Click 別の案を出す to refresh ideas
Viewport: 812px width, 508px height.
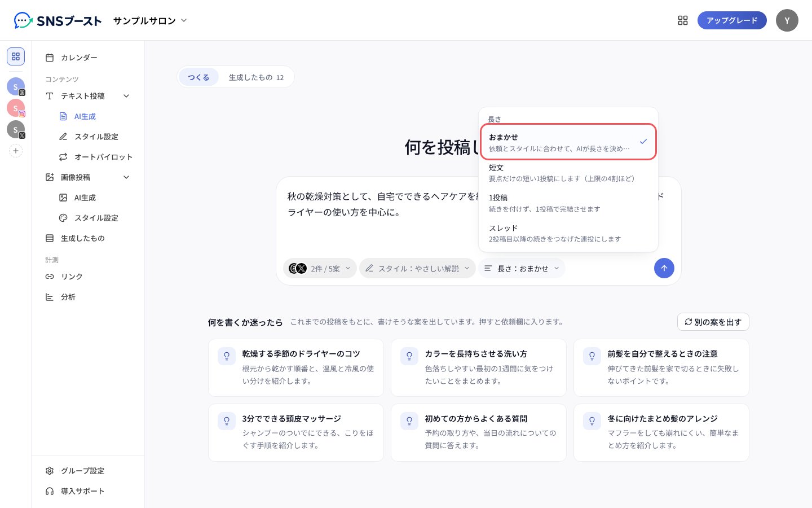coord(713,322)
